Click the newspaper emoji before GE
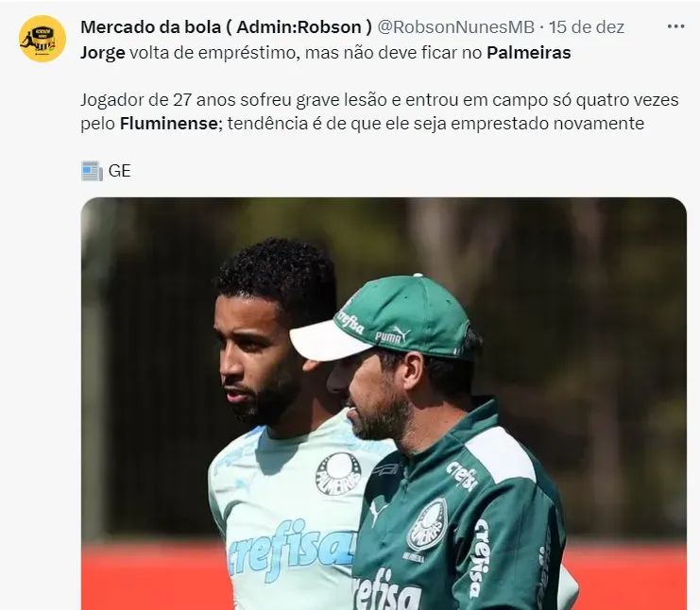The image size is (700, 610). (x=92, y=171)
